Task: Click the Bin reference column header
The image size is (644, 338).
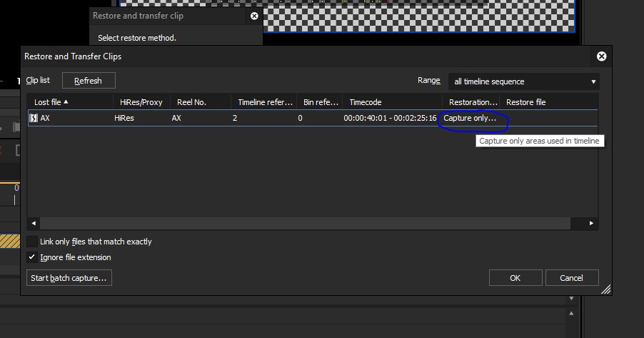Action: (320, 102)
